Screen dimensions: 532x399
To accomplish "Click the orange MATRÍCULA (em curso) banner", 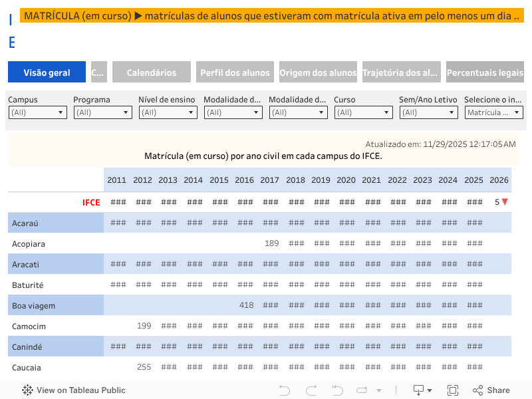I will (x=272, y=15).
